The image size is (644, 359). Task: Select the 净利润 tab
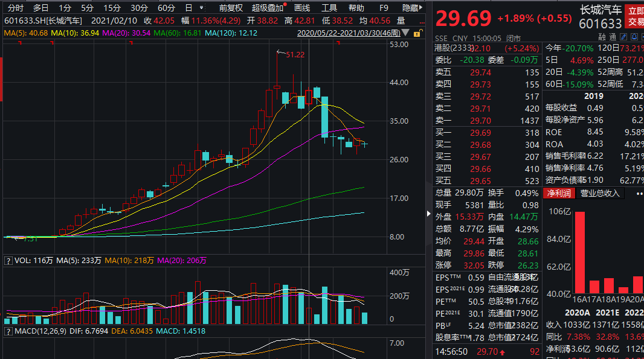[559, 194]
